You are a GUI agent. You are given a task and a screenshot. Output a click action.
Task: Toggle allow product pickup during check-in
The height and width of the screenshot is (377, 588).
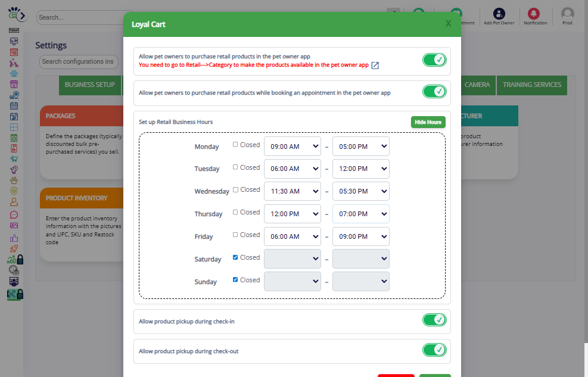coord(434,320)
